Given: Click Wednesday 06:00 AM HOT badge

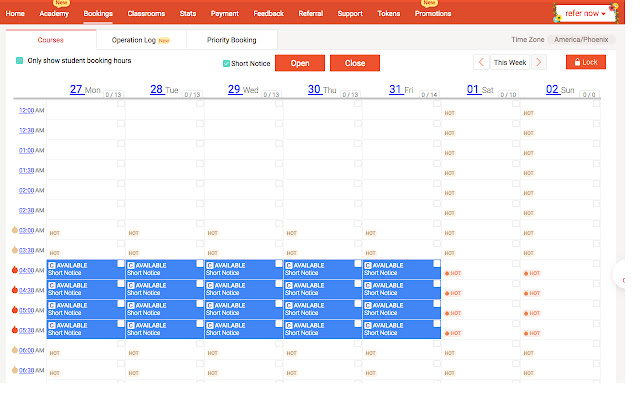Looking at the screenshot, I should coord(213,353).
